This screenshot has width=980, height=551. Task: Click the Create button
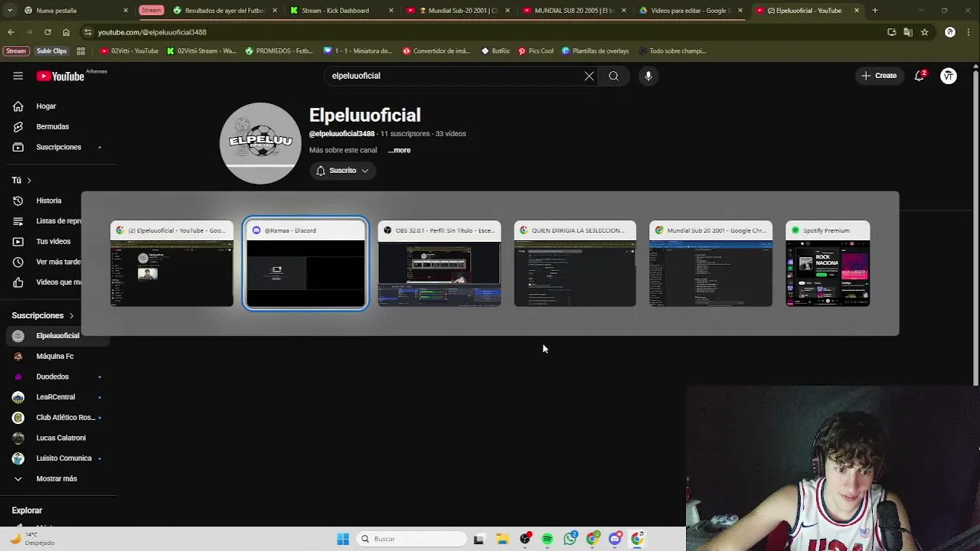(879, 76)
